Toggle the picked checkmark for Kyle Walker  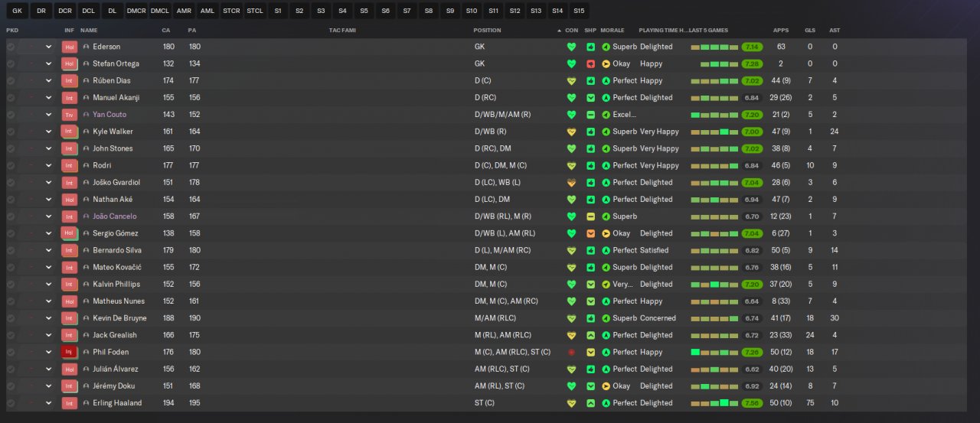pos(11,132)
